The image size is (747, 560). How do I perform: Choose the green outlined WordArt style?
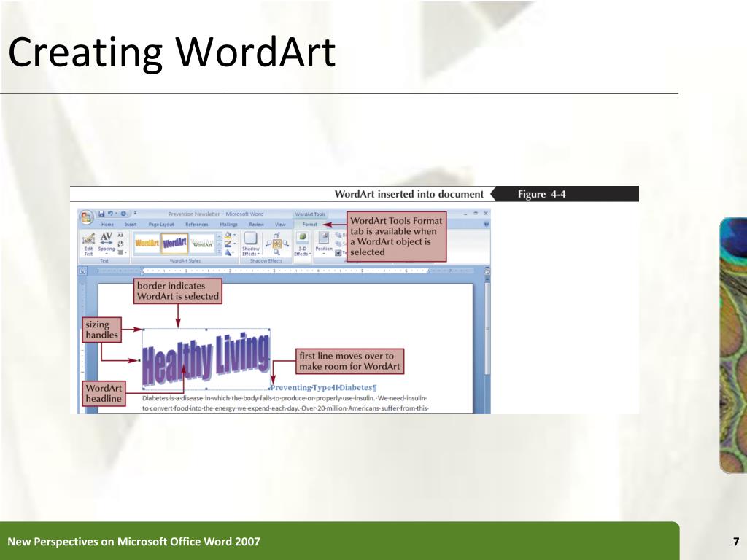coord(203,244)
